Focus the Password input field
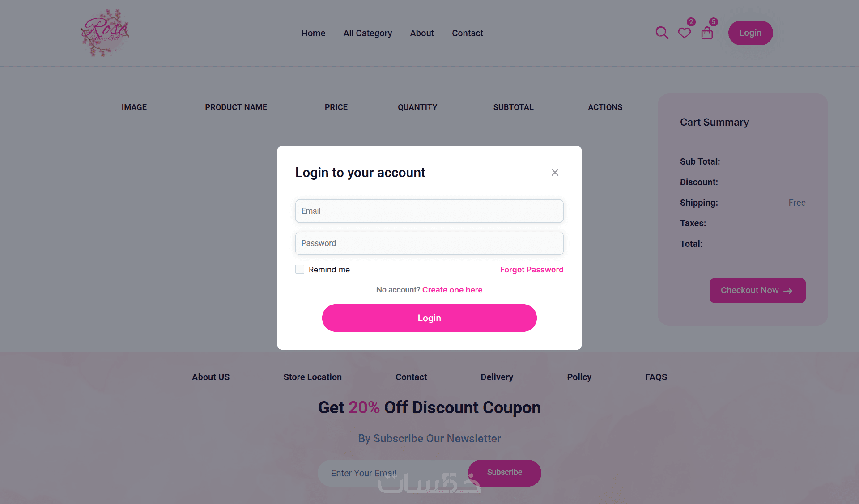Viewport: 859px width, 504px height. [x=429, y=243]
